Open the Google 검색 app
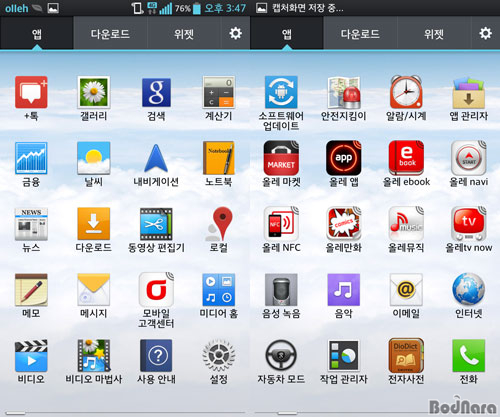500x417 pixels. pyautogui.click(x=156, y=92)
